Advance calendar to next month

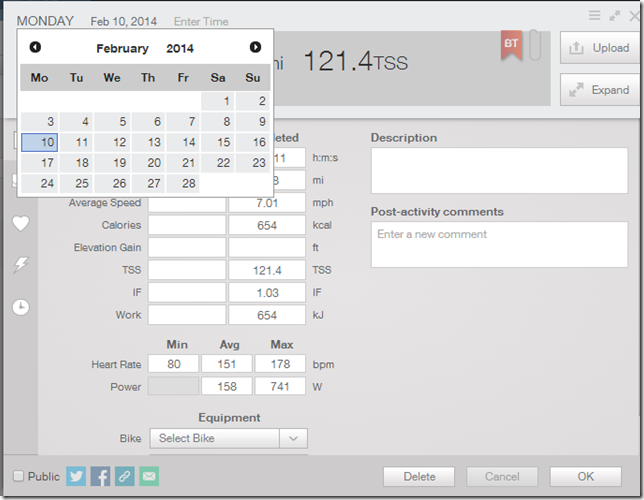[x=255, y=47]
